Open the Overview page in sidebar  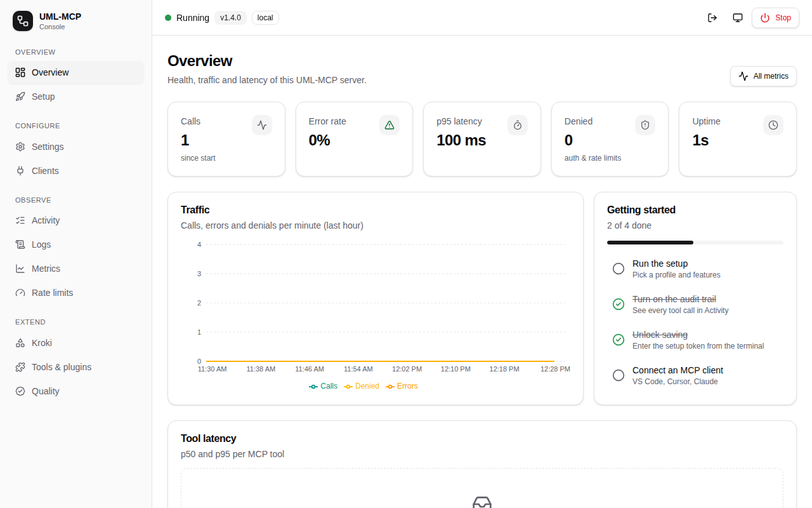tap(76, 72)
